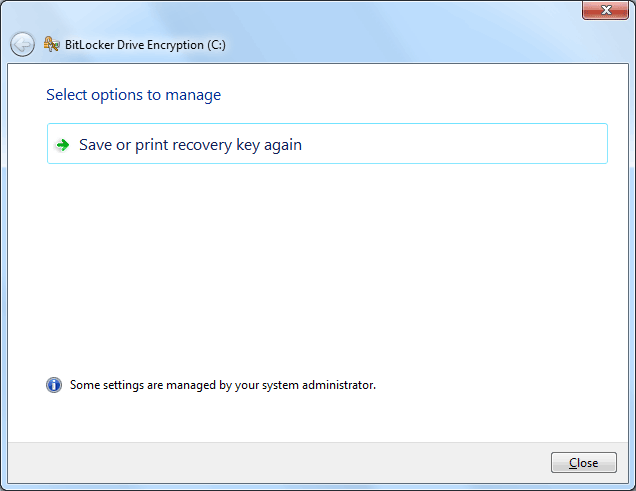Viewport: 636px width, 491px height.
Task: Click the system administrator notice text
Action: click(x=223, y=385)
